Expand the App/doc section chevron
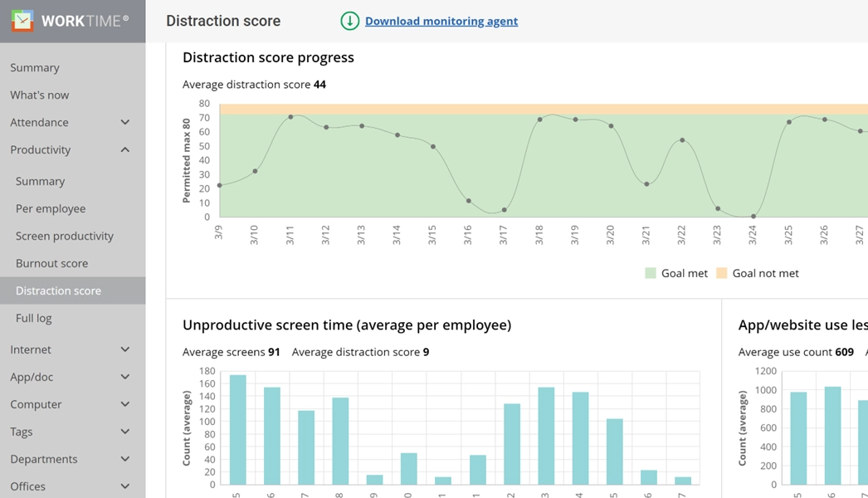The height and width of the screenshot is (498, 868). point(125,378)
